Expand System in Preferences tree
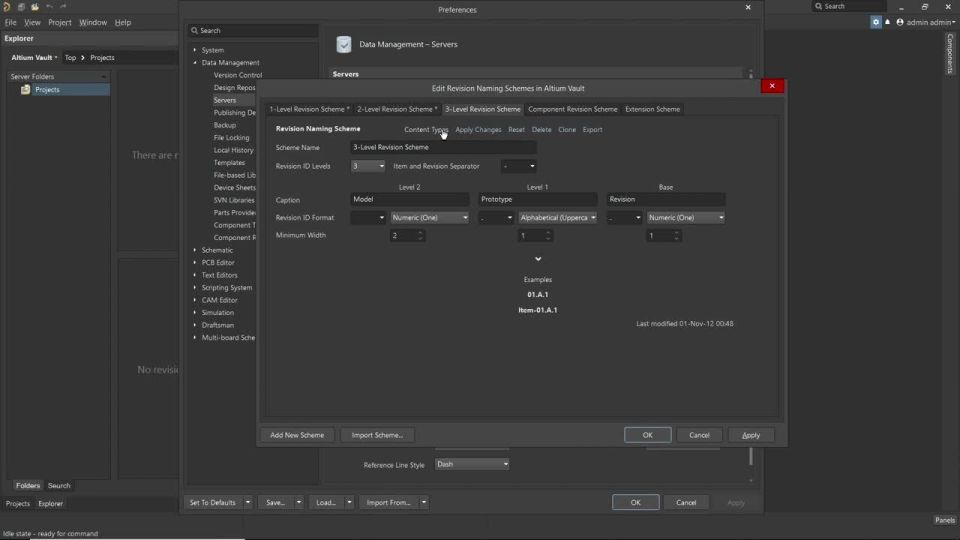The width and height of the screenshot is (960, 540). point(195,50)
